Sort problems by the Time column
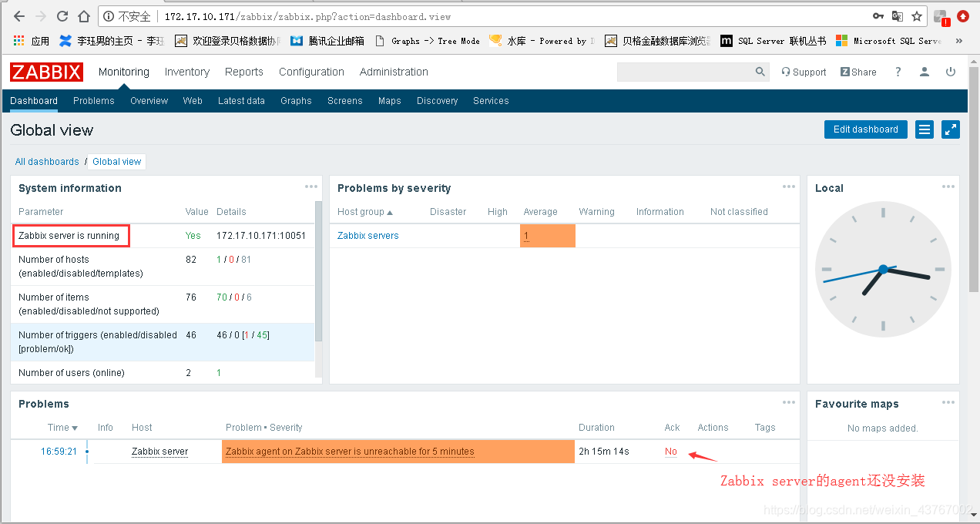 [x=63, y=428]
